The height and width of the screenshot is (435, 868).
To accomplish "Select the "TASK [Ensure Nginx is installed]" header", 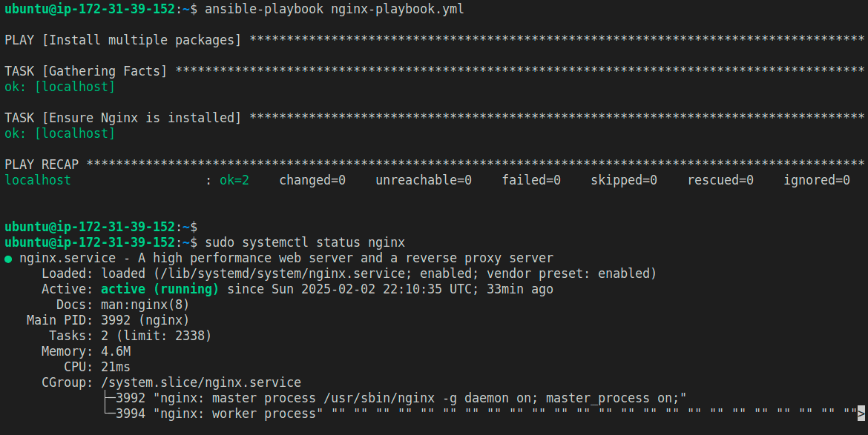I will (x=123, y=118).
